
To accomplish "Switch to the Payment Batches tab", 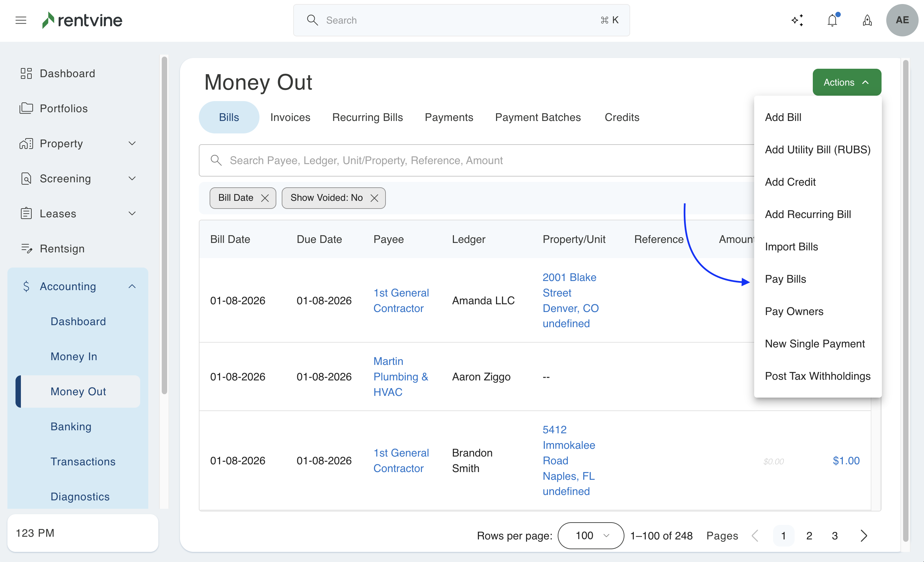I will [x=537, y=117].
